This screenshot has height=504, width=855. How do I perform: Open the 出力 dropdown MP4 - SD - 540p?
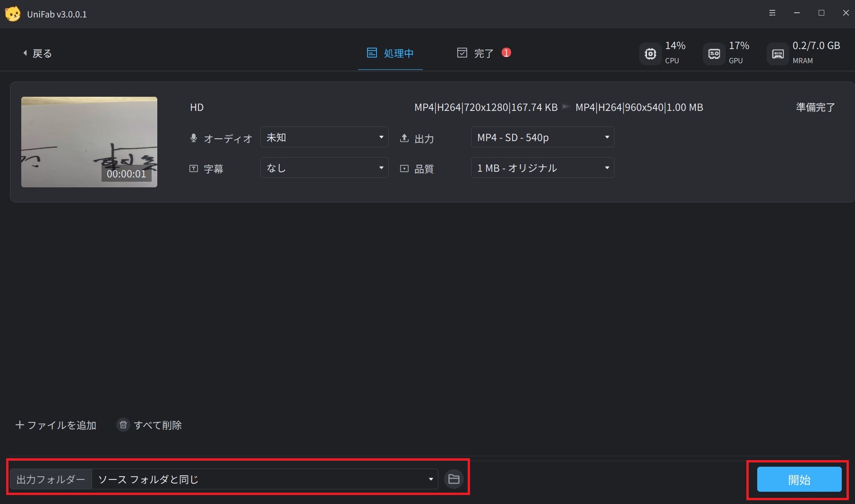point(543,137)
